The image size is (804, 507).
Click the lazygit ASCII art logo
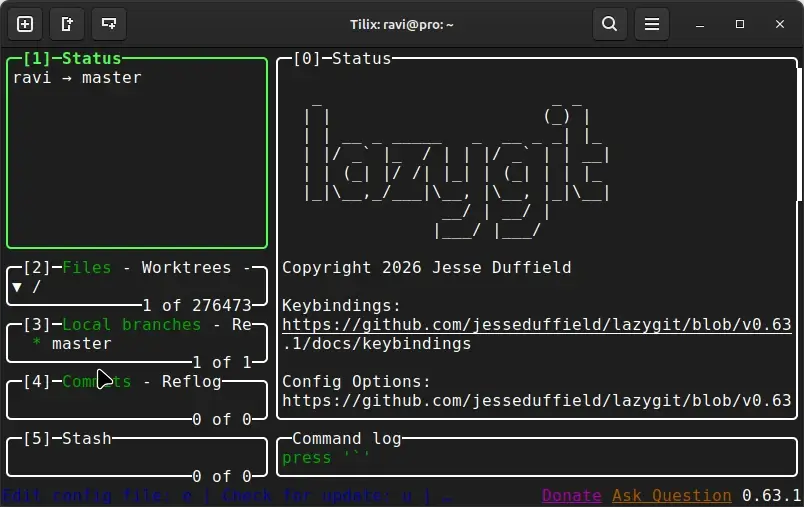pos(456,169)
